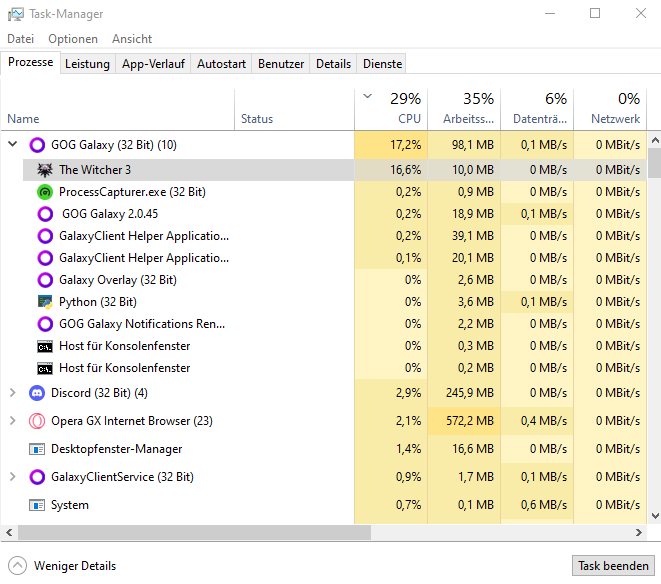Image resolution: width=661 pixels, height=584 pixels.
Task: Click the sort arrow above CPU column
Action: [x=368, y=96]
